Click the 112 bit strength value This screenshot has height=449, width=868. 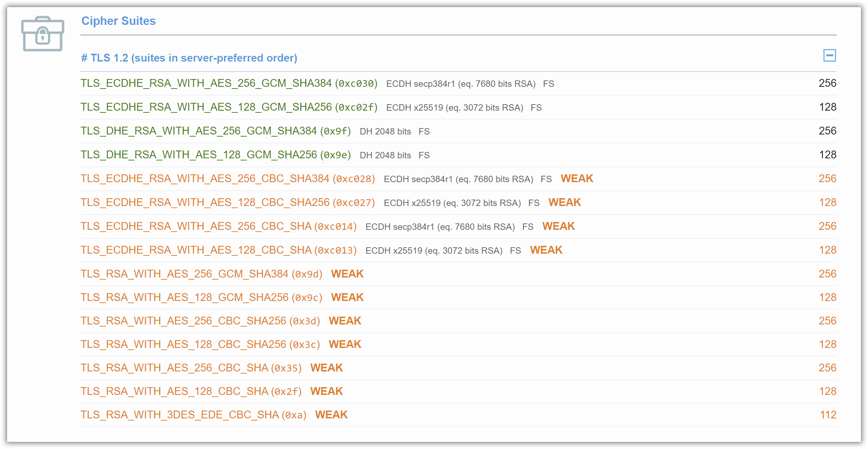pos(828,415)
